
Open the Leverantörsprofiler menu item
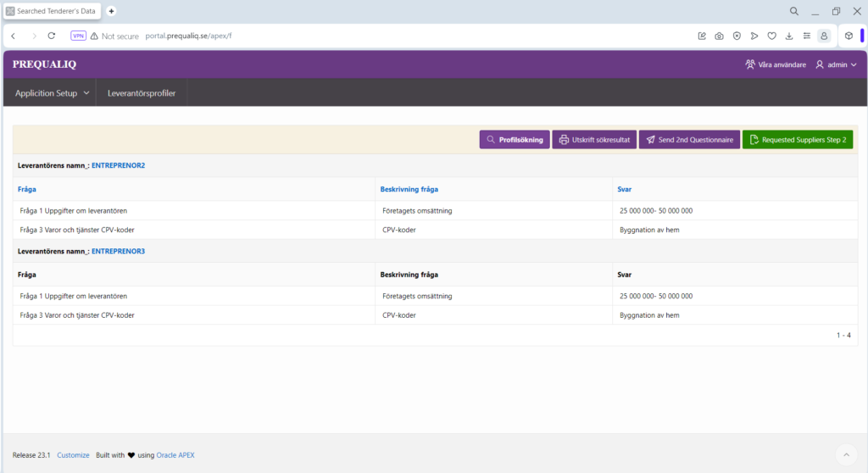pos(142,93)
